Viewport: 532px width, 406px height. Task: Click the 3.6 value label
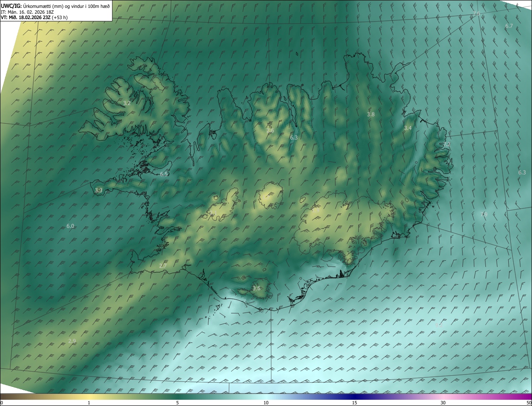coord(256,289)
